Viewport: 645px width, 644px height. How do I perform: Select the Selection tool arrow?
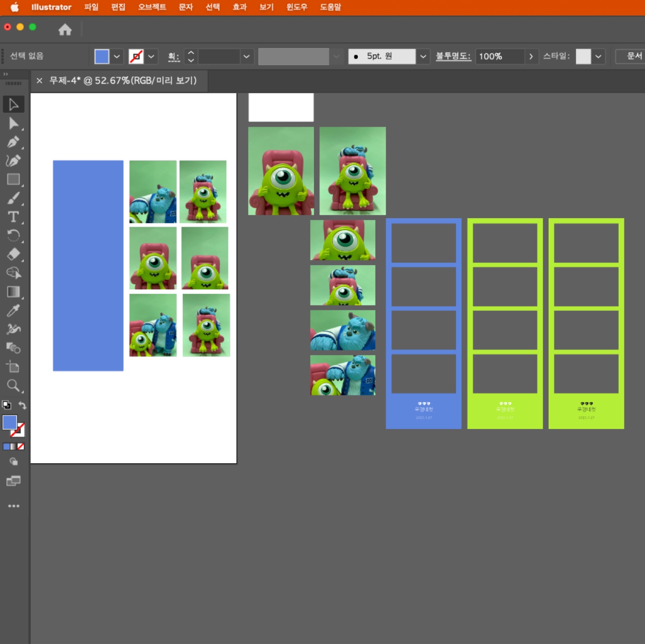(x=13, y=104)
